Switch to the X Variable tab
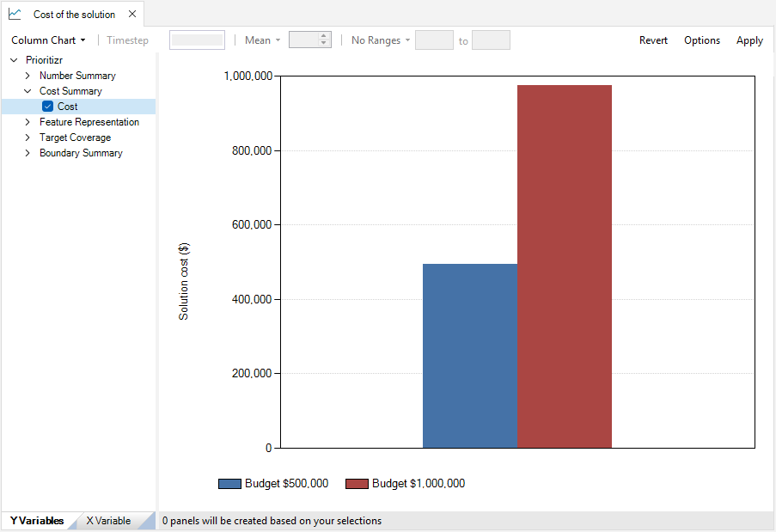Screen dimensions: 776x532 point(108,521)
